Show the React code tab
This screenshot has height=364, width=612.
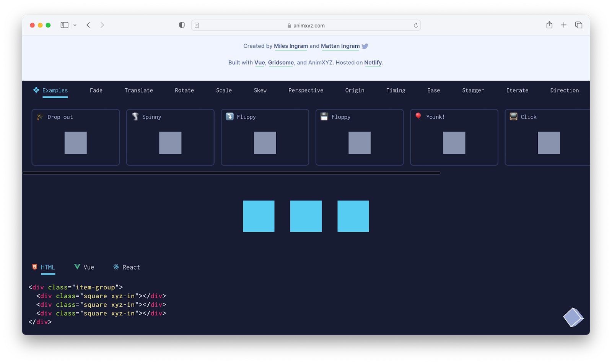(127, 267)
